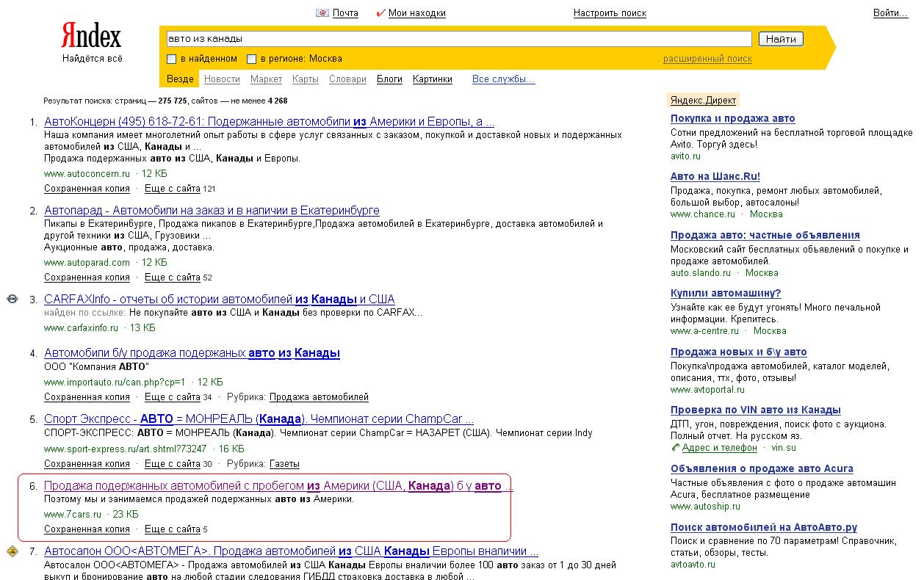
Task: Click the Яндекс.Директ label
Action: (702, 101)
